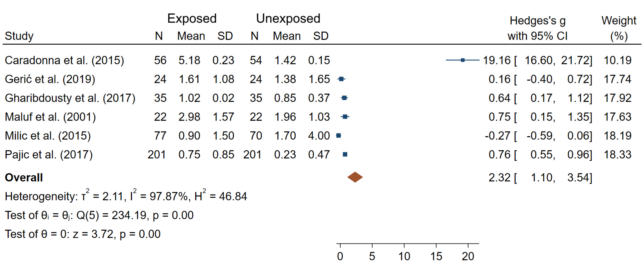Click the Exposed column group header
The height and width of the screenshot is (270, 644).
point(192,18)
